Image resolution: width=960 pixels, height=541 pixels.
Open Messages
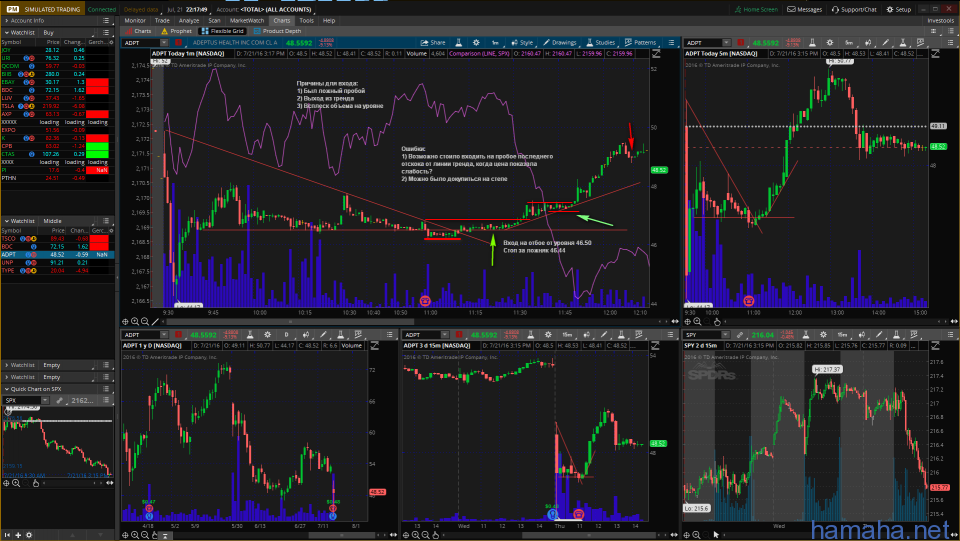[x=804, y=9]
